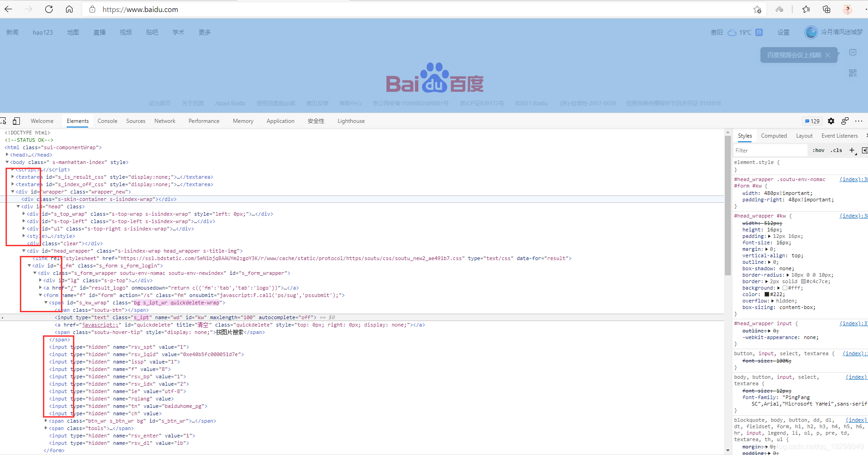
Task: Open the Collections panel
Action: coord(826,9)
